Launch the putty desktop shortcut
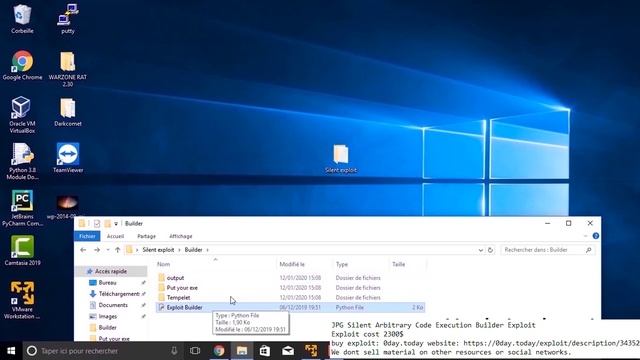This screenshot has height=360, width=640. tap(68, 18)
